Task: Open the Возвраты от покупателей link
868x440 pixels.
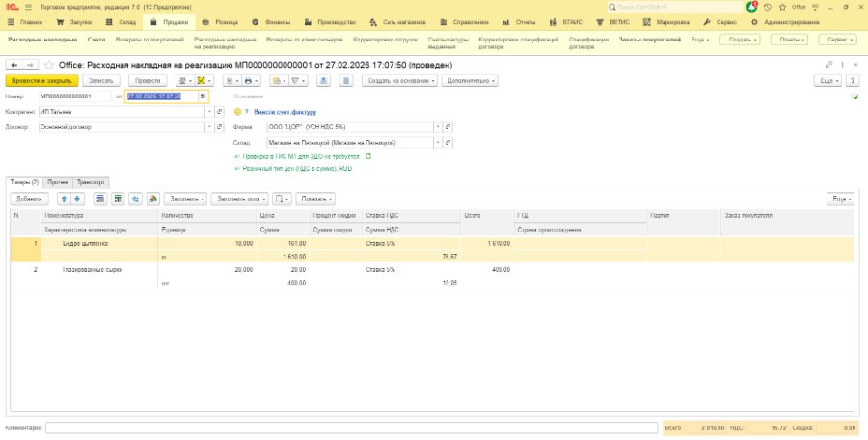Action: [x=149, y=40]
